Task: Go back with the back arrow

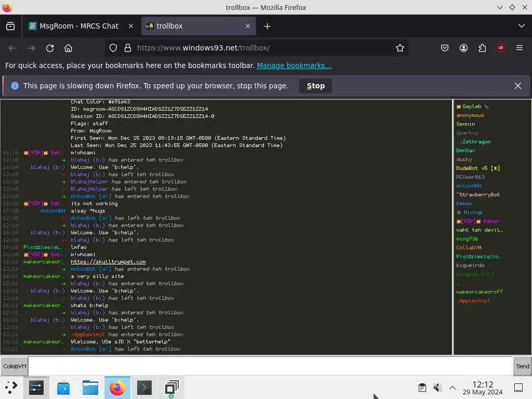Action: coord(12,48)
